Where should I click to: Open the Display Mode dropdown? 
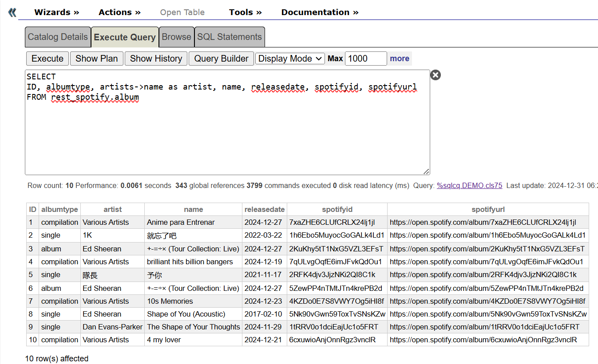290,59
